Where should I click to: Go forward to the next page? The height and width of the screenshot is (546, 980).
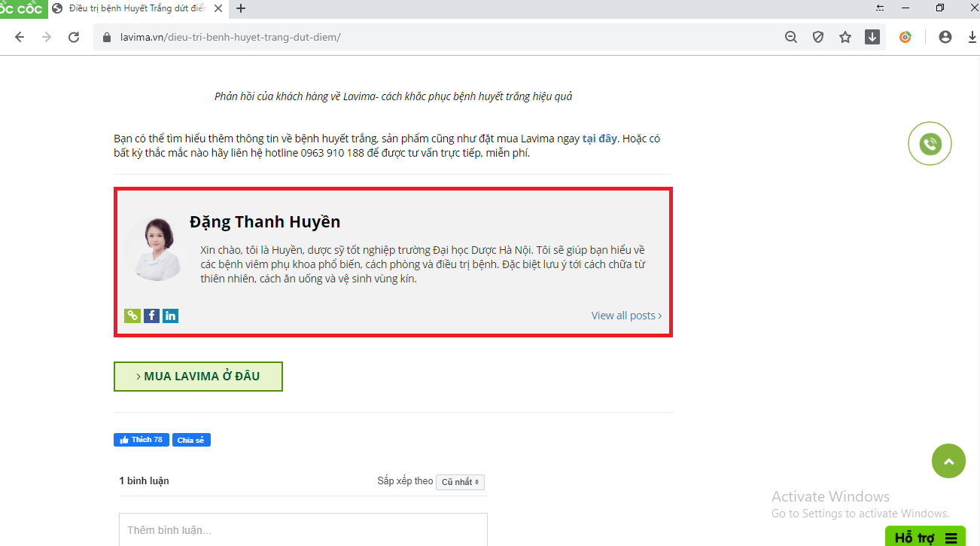(x=47, y=37)
